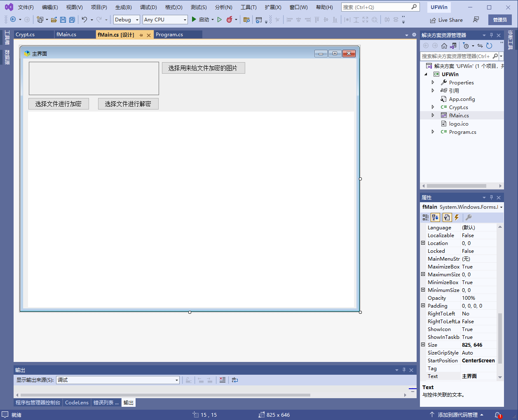Click the 管理员 badge in the title area
This screenshot has height=420, width=518.
tap(500, 20)
